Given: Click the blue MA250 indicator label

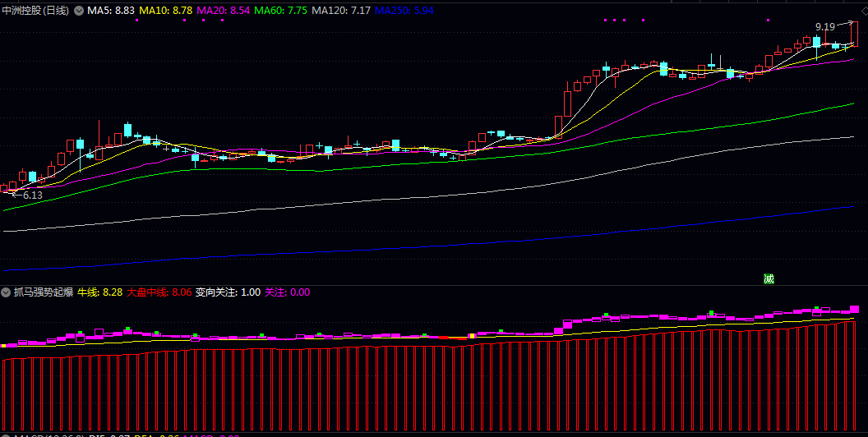Looking at the screenshot, I should pyautogui.click(x=401, y=11).
